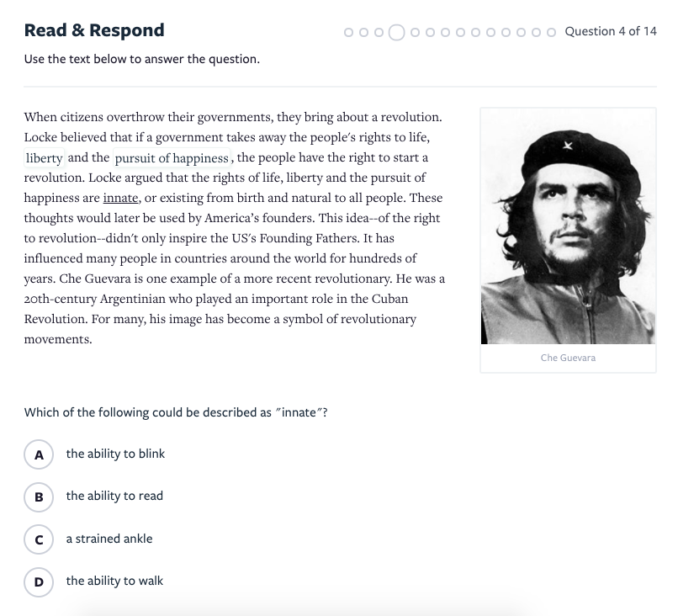The image size is (678, 616).
Task: Open the Che Guevara photo
Action: [568, 226]
